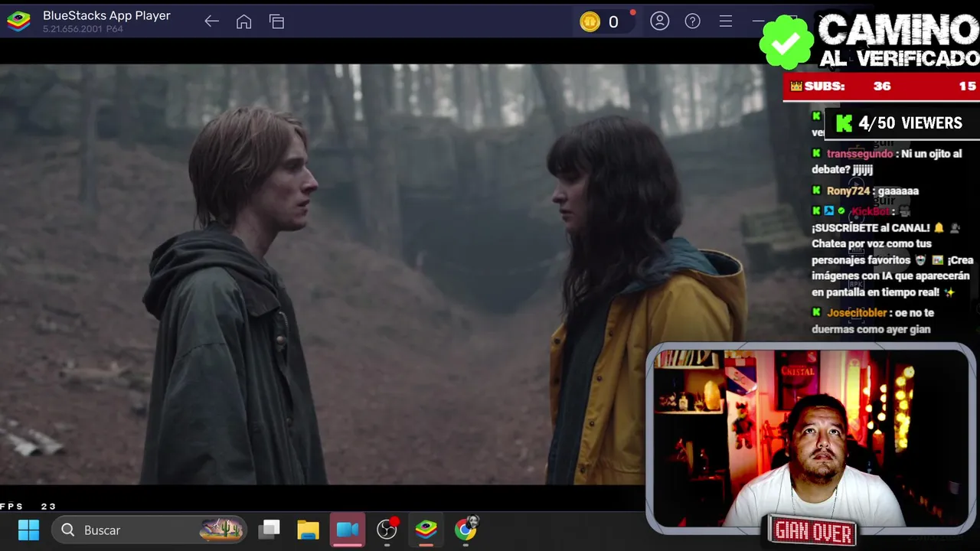Click the 4/50 VIEWERS counter

tap(900, 123)
